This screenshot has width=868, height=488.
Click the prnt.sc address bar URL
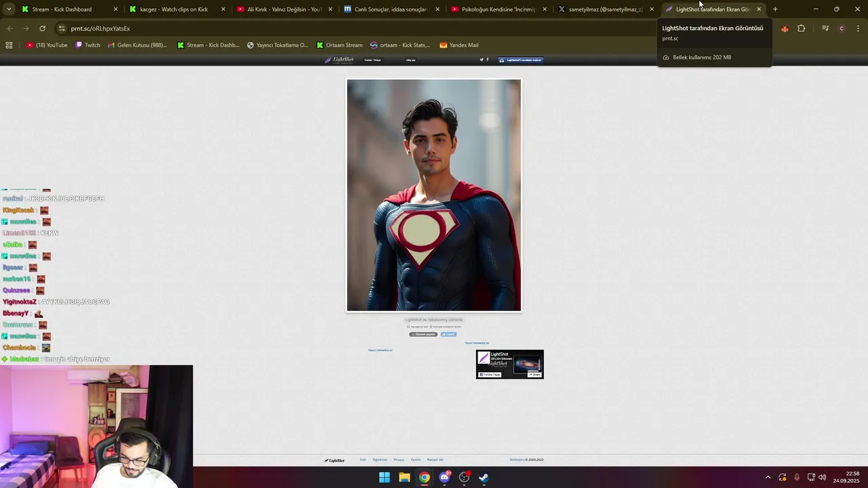tap(100, 28)
